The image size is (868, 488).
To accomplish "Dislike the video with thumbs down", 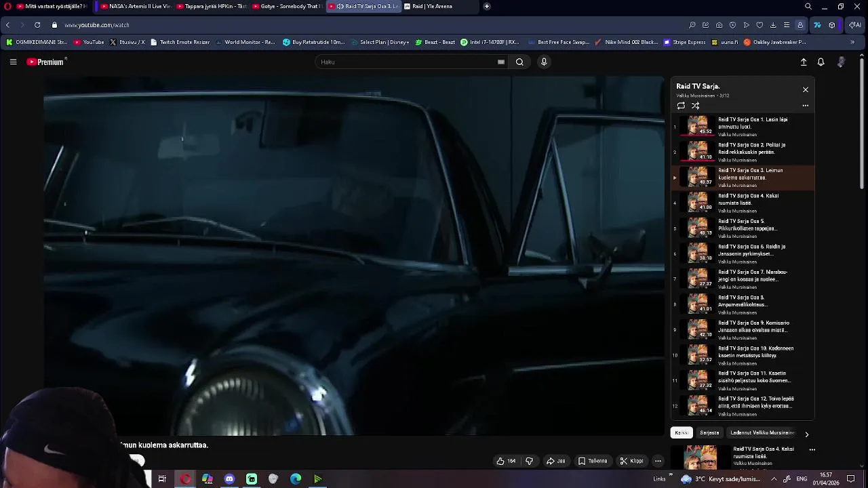I will [530, 461].
